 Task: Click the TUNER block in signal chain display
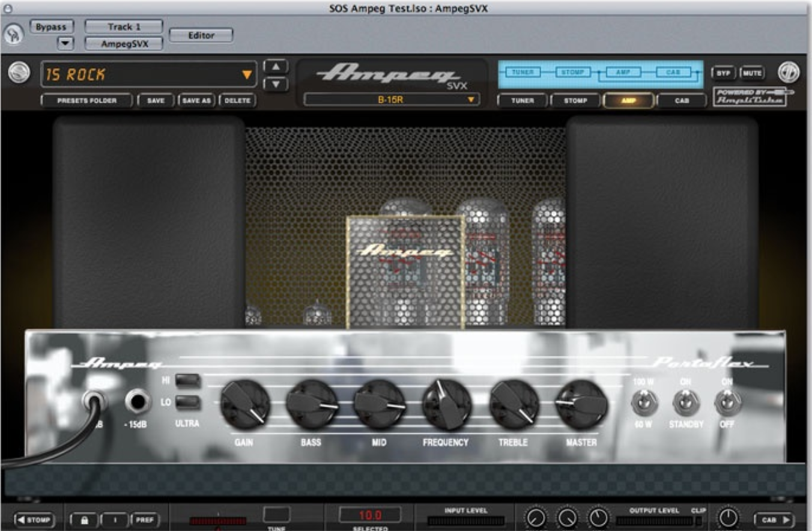pos(523,72)
